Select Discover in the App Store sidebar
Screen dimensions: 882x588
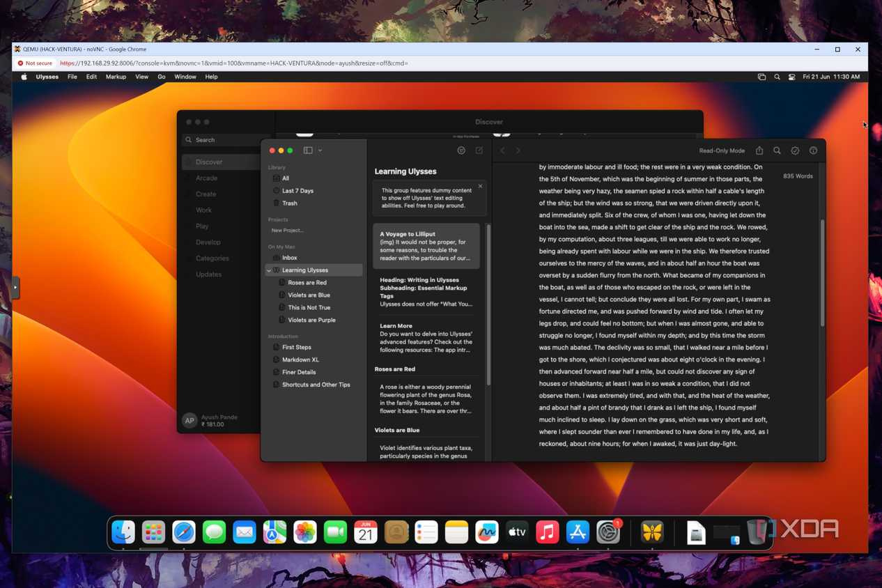coord(222,162)
